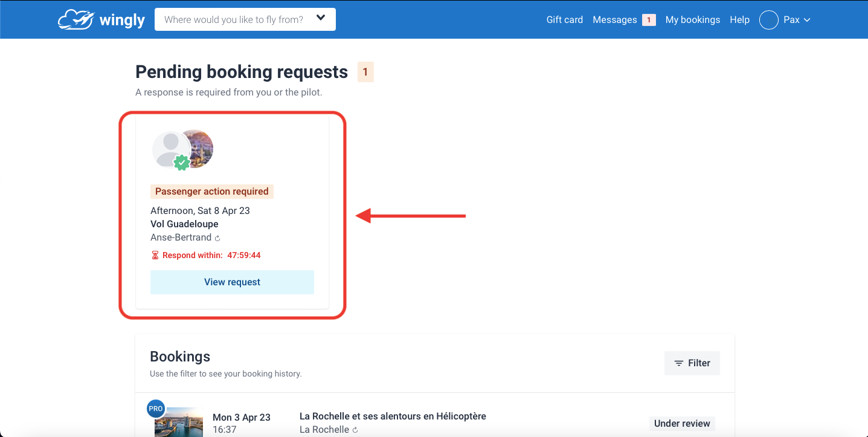Open the Help page
The width and height of the screenshot is (868, 437).
739,20
